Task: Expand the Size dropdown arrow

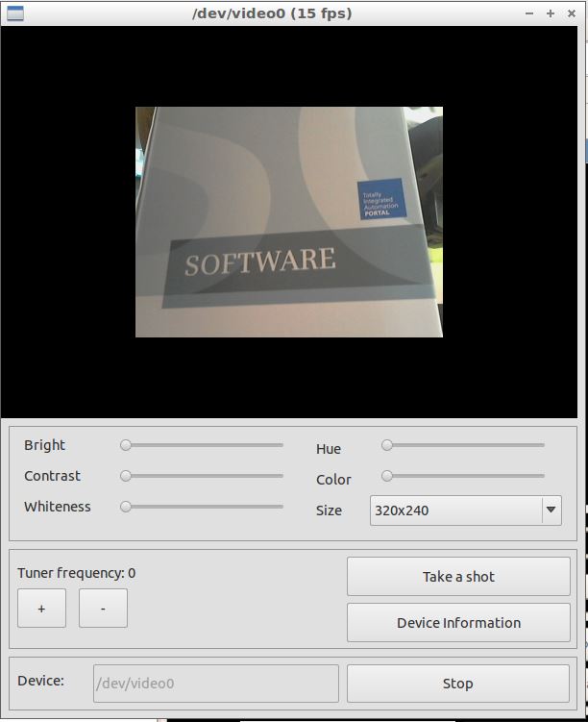Action: [551, 510]
